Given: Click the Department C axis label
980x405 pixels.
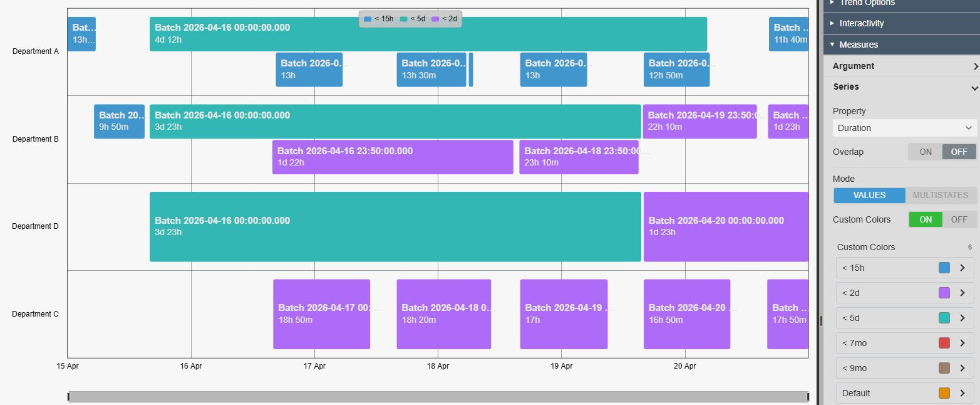Looking at the screenshot, I should coord(35,314).
